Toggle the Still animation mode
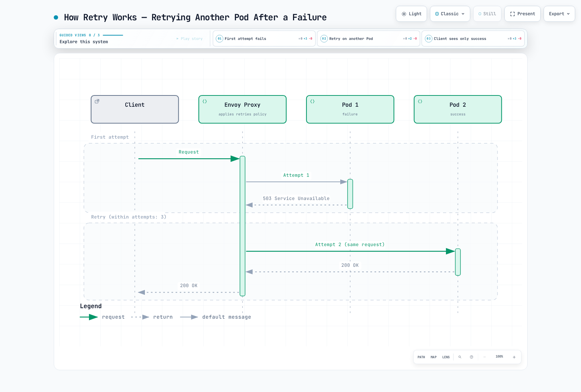The image size is (581, 392). point(487,14)
